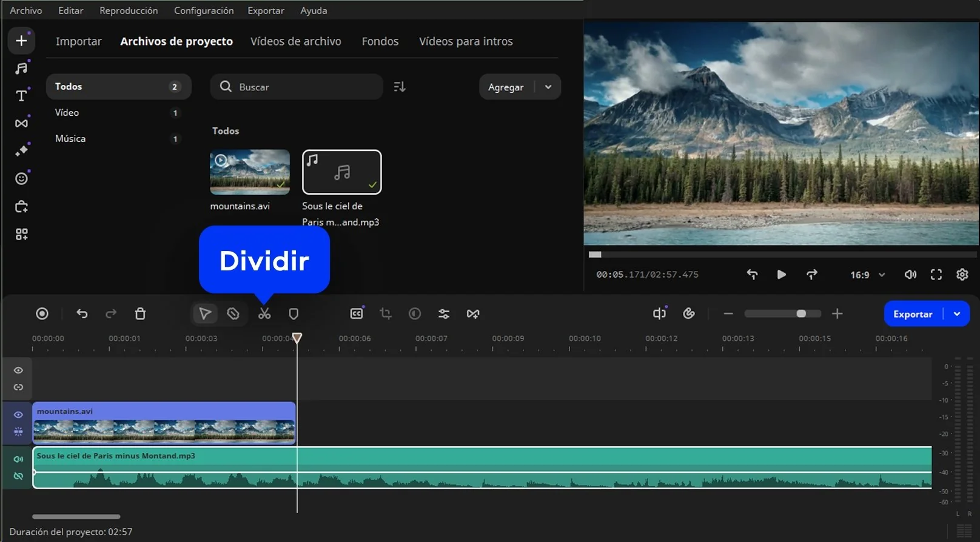Open the Stickers smiley panel

pyautogui.click(x=21, y=178)
